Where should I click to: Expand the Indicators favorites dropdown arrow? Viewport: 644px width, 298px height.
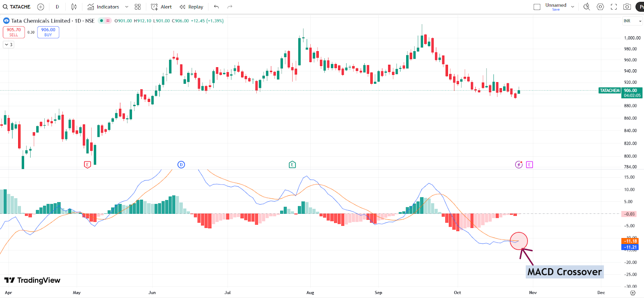(127, 7)
